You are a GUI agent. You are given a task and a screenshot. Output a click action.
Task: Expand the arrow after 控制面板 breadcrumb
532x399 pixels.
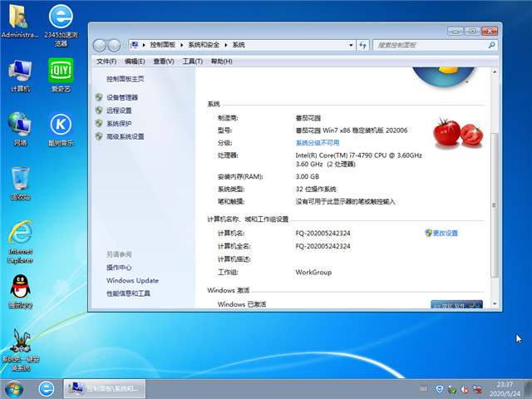tap(182, 45)
